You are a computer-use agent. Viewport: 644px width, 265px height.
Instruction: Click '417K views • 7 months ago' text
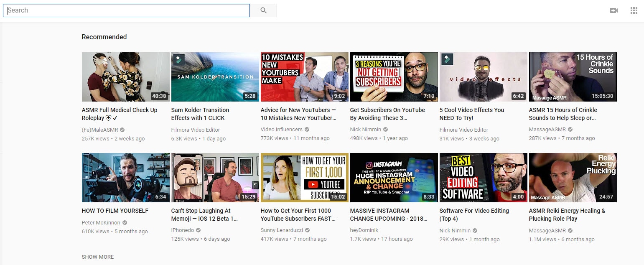point(294,239)
